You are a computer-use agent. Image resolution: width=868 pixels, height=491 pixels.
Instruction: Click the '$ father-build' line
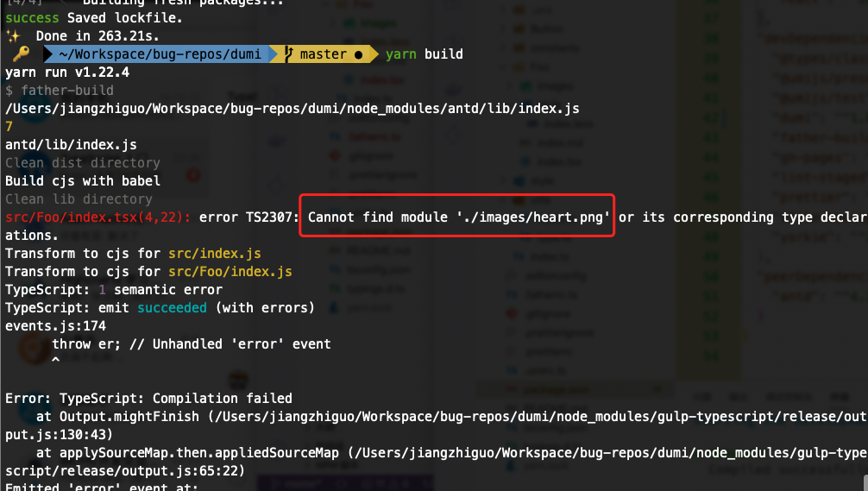point(60,91)
